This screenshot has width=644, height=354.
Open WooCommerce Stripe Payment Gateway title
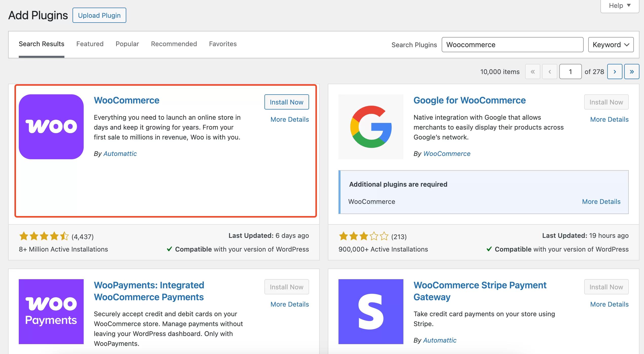[x=480, y=291]
